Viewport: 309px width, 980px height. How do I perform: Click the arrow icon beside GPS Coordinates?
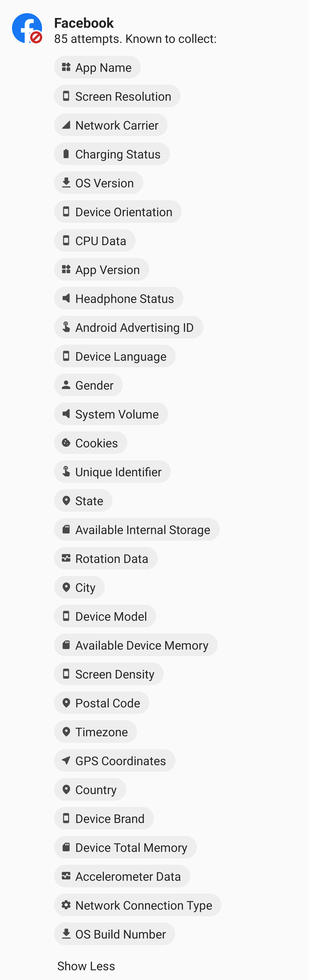point(66,761)
